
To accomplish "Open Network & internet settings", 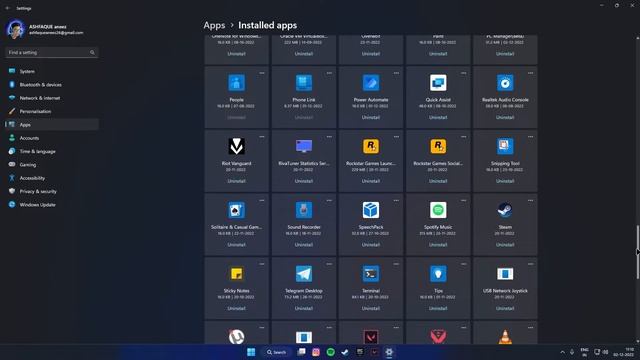I will (x=52, y=98).
